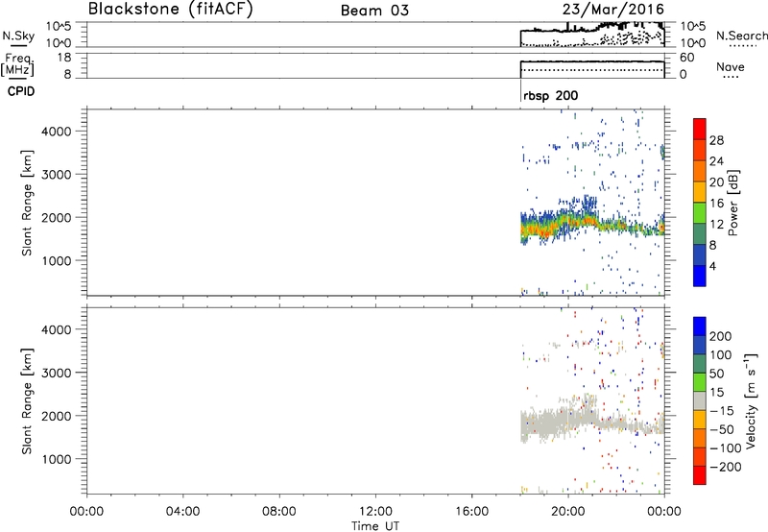768x532 pixels.
Task: Click the blue bottom segment of Power color bar
Action: pos(700,276)
